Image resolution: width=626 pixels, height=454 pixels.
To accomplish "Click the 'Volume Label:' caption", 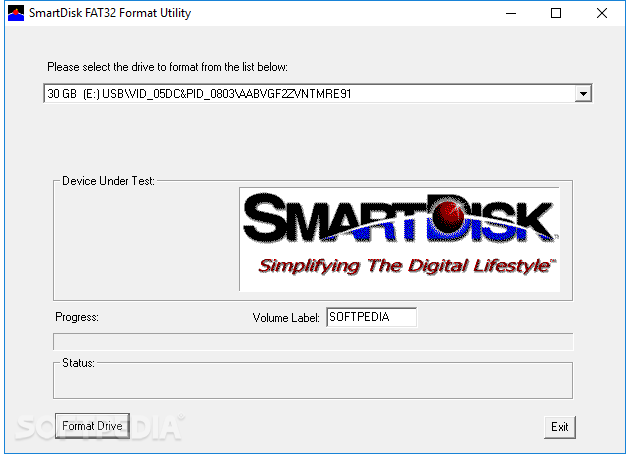I will click(286, 318).
